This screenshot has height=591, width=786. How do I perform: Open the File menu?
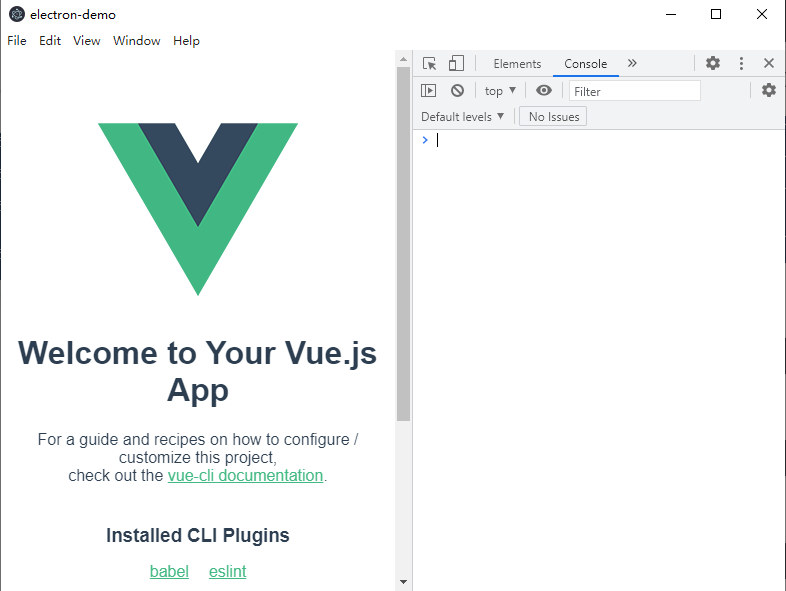point(17,41)
